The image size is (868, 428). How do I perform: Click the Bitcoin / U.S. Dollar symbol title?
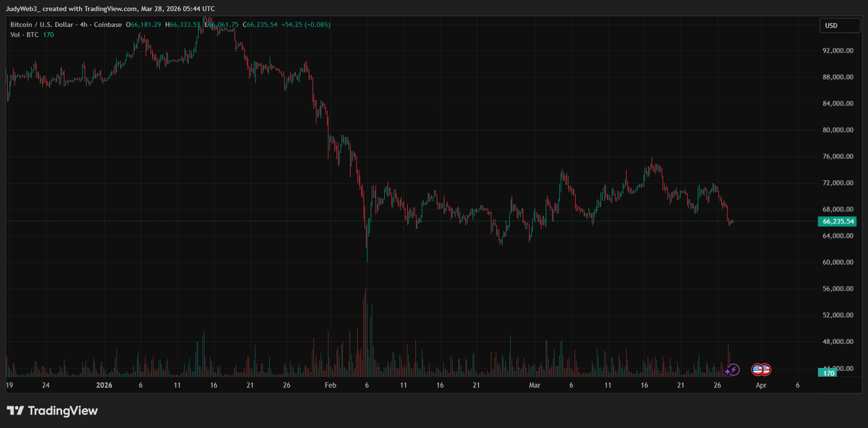click(x=67, y=25)
